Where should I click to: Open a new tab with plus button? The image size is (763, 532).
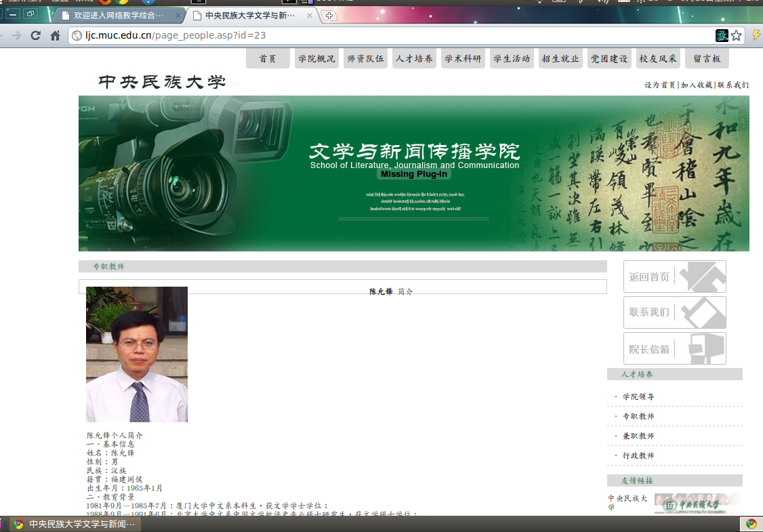click(329, 16)
